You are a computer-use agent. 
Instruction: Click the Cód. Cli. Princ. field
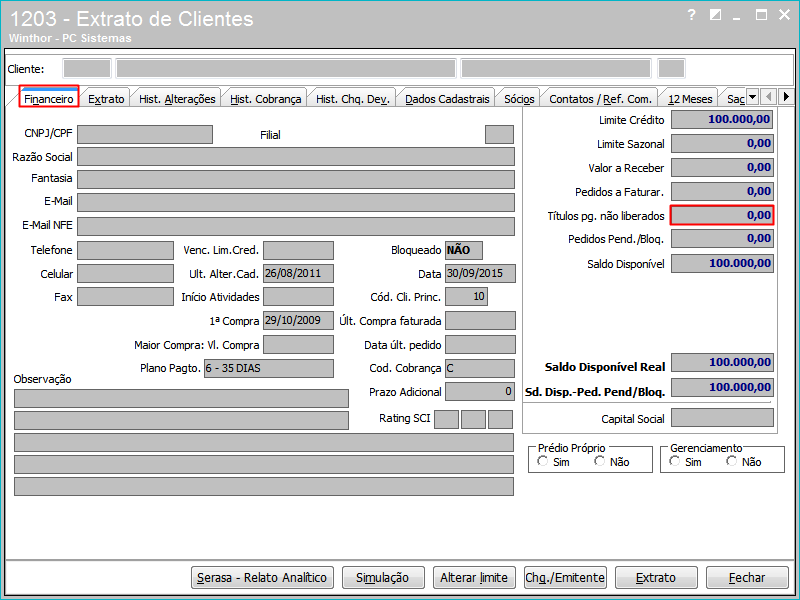[x=466, y=296]
